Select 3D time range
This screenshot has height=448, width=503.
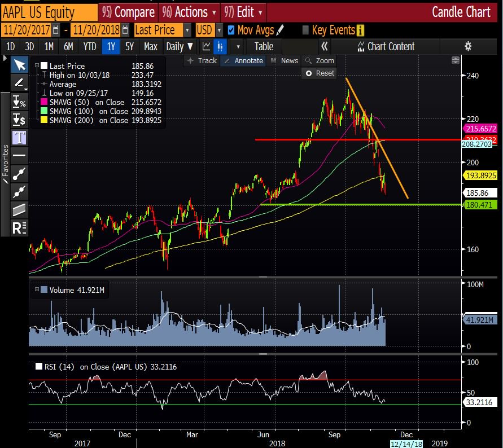click(x=29, y=47)
